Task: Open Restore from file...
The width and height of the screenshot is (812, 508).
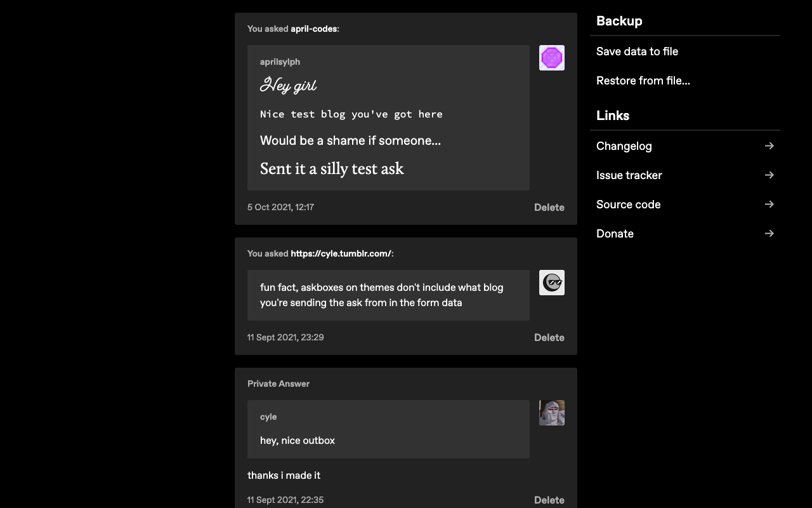Action: pos(643,80)
